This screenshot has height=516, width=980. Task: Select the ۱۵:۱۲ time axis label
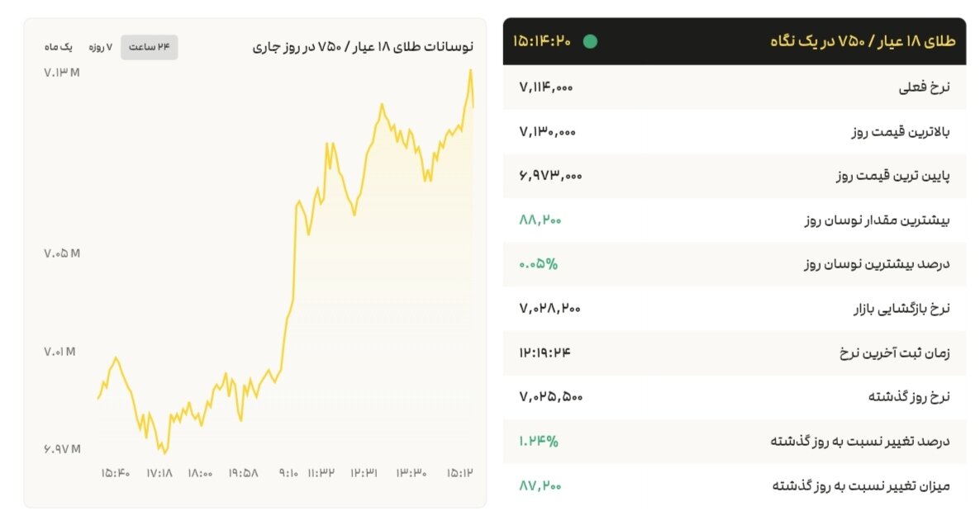[461, 473]
